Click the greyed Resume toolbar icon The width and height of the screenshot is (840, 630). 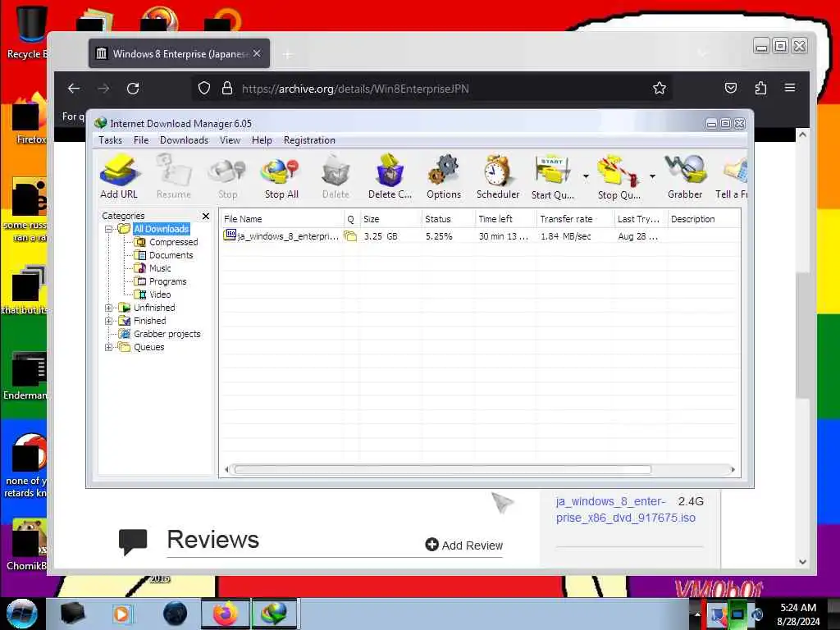coord(174,176)
